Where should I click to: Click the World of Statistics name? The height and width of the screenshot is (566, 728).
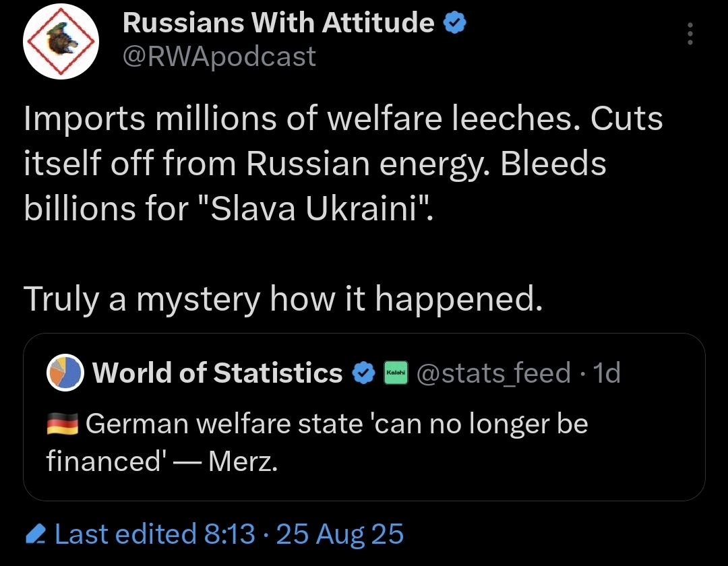pyautogui.click(x=217, y=373)
